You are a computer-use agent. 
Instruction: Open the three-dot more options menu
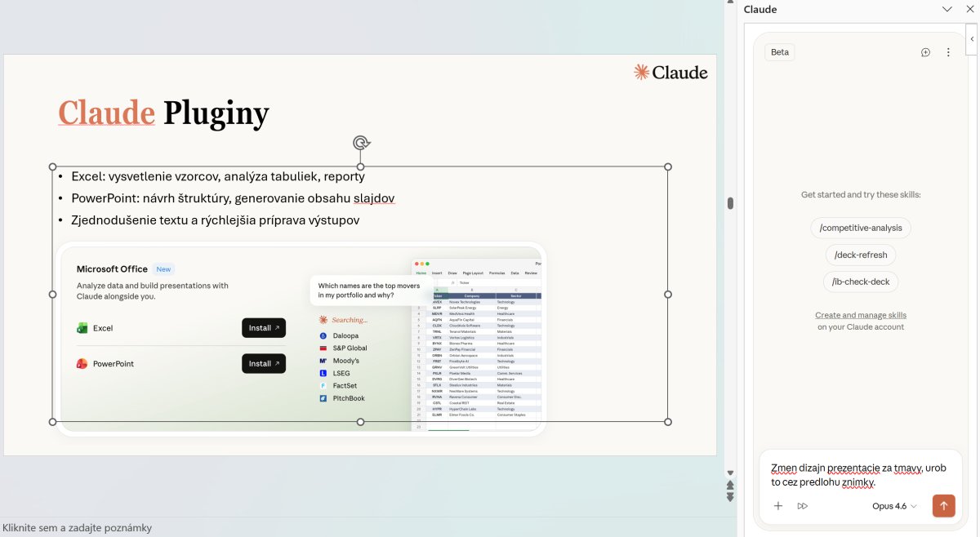[x=948, y=52]
